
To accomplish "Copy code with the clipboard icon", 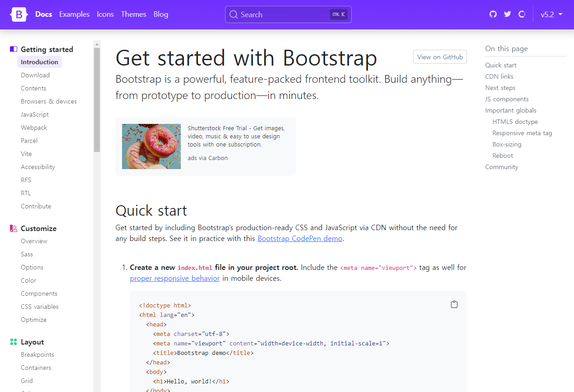I will point(454,304).
